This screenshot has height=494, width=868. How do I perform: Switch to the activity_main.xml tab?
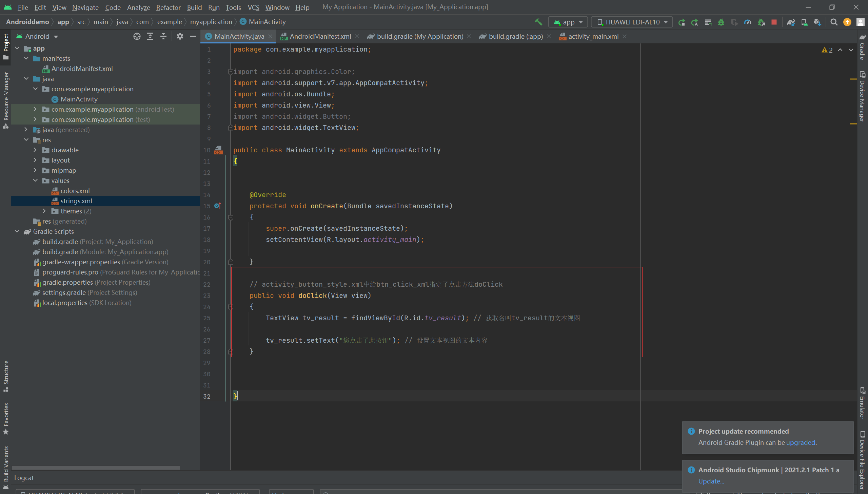(x=593, y=36)
